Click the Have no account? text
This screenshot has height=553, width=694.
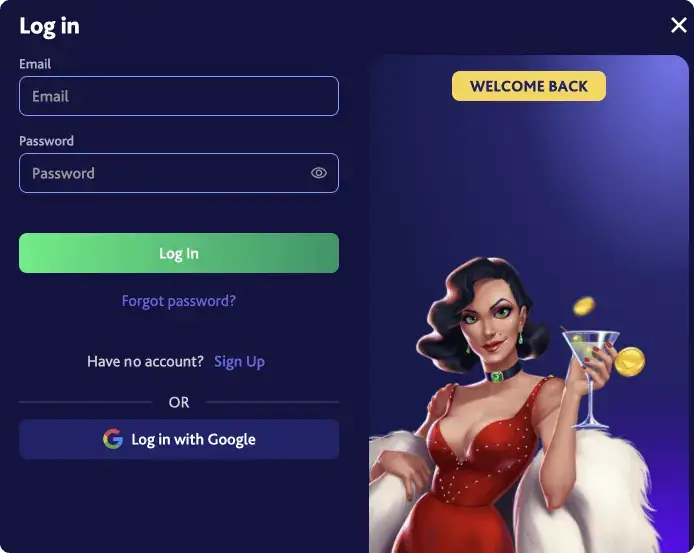click(x=146, y=361)
